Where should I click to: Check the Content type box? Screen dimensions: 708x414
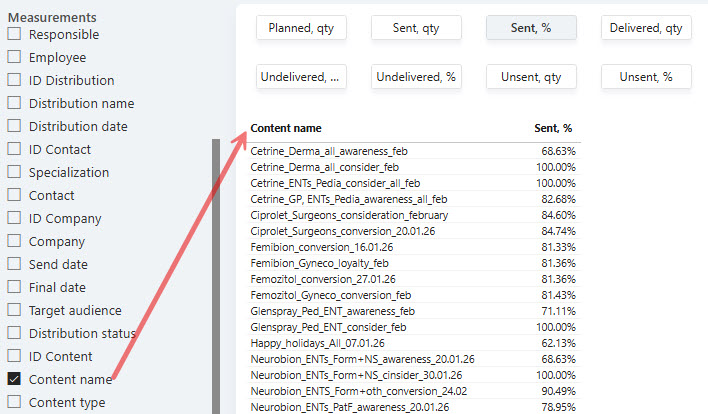click(14, 402)
